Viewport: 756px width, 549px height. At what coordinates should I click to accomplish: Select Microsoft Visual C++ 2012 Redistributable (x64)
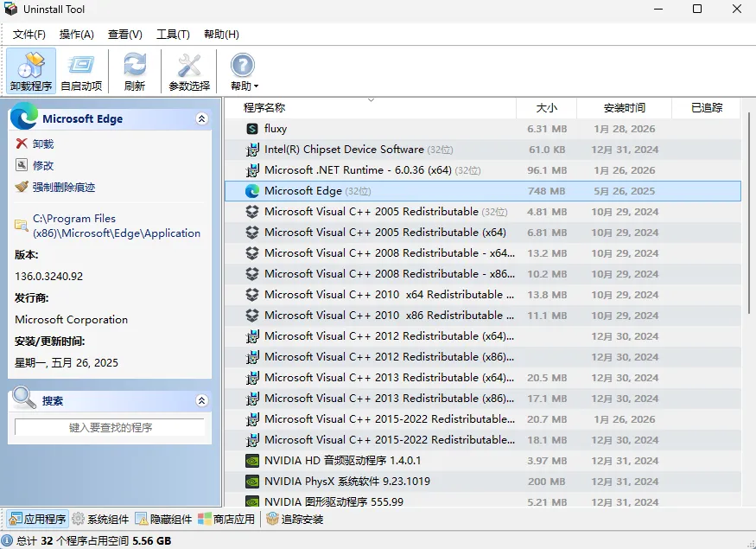483,336
